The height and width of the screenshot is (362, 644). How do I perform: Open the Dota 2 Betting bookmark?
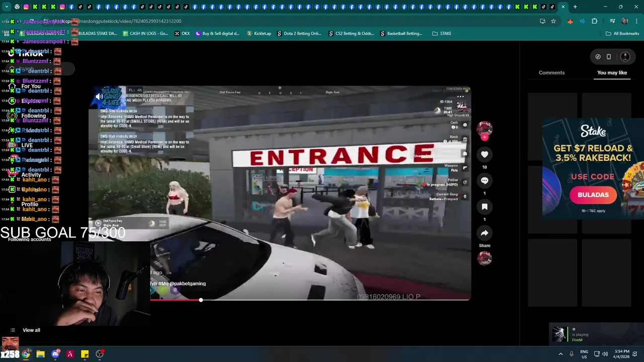tap(299, 34)
